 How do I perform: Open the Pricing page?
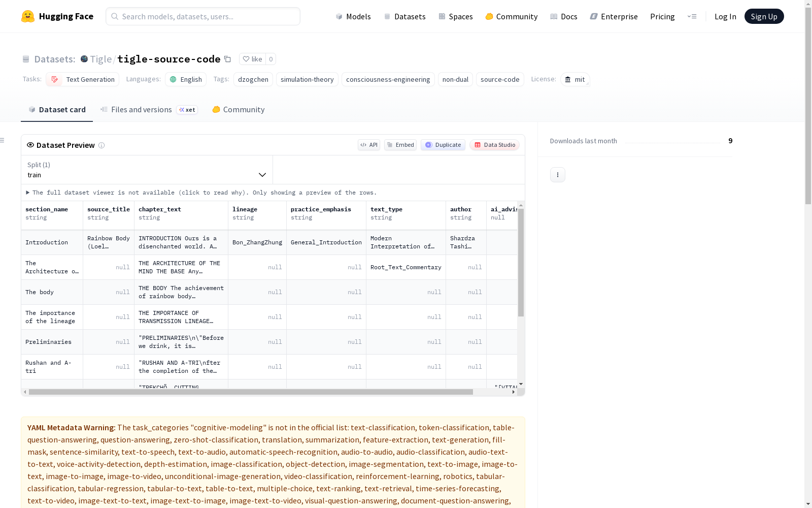coord(662,16)
